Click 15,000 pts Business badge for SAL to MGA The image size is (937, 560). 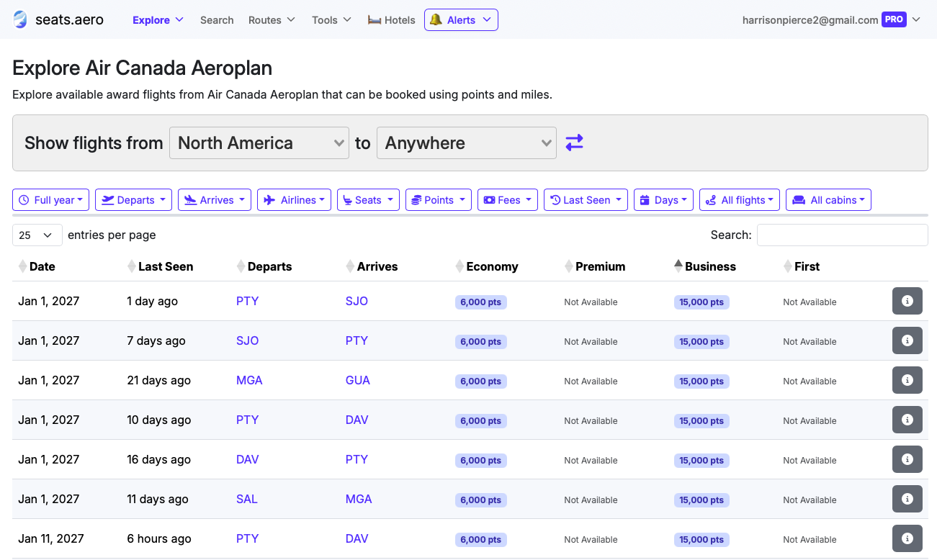click(x=701, y=500)
